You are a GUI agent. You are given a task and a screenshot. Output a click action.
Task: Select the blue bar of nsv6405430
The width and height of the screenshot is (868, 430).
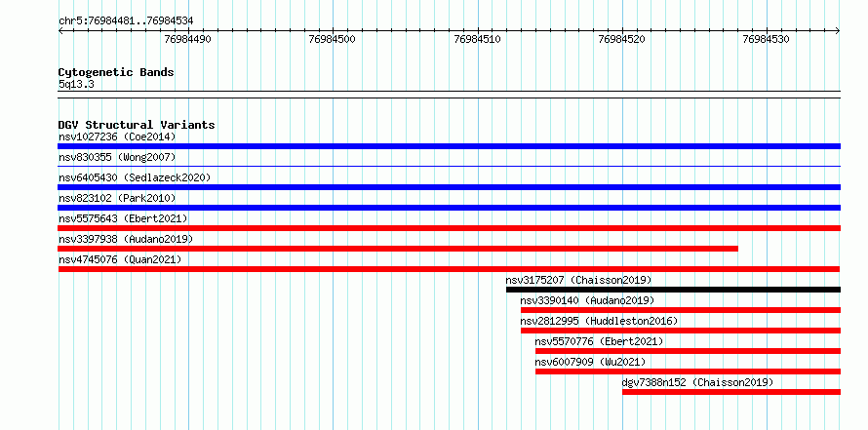coord(449,187)
